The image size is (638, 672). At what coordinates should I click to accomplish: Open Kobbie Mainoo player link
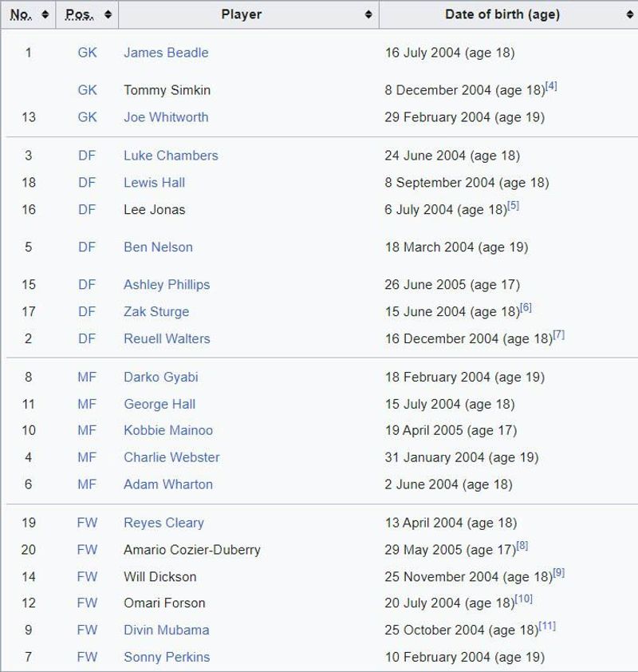[168, 430]
